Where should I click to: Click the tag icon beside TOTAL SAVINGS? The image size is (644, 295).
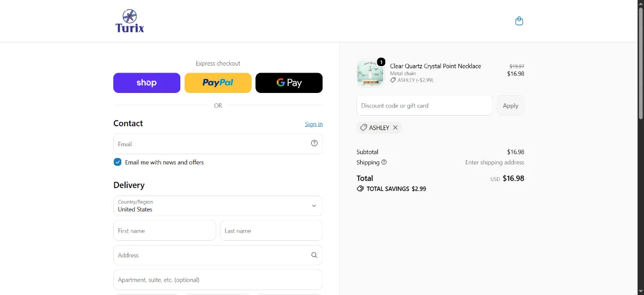pyautogui.click(x=360, y=189)
